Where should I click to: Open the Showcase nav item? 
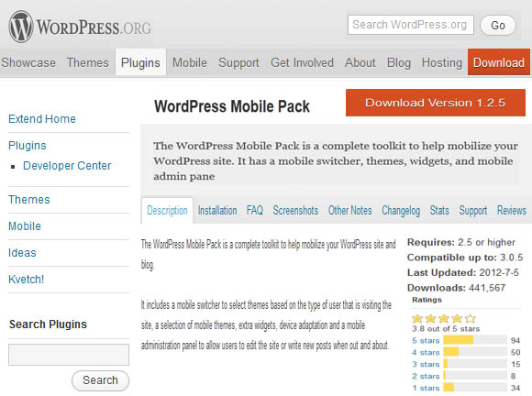click(x=28, y=62)
